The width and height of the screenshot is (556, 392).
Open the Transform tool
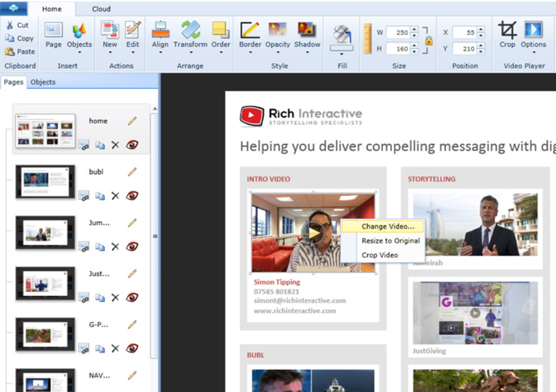190,30
